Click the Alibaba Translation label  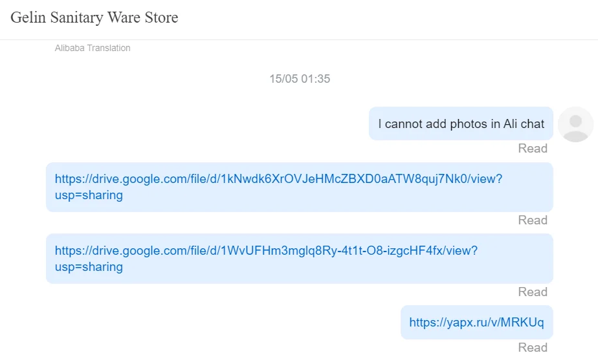93,48
